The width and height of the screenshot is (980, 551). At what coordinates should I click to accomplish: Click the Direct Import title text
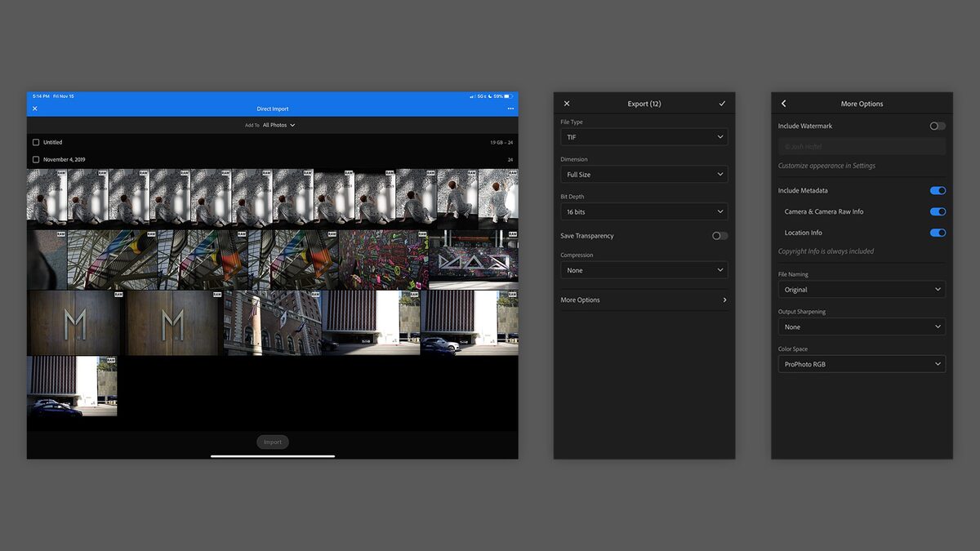tap(273, 109)
